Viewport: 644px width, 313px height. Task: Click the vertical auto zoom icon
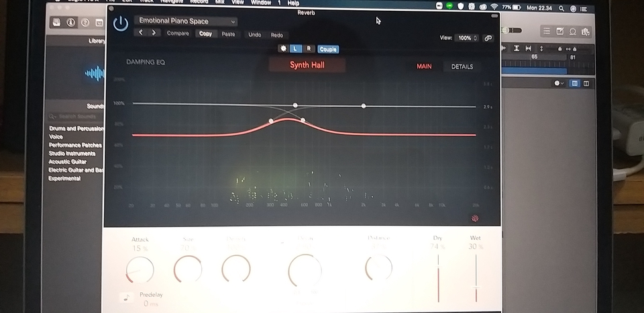coord(517,48)
